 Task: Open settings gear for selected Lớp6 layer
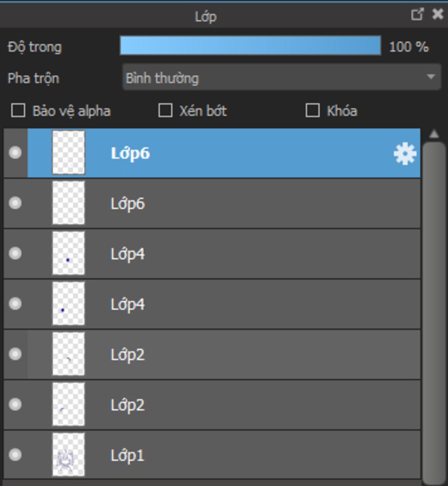coord(405,154)
